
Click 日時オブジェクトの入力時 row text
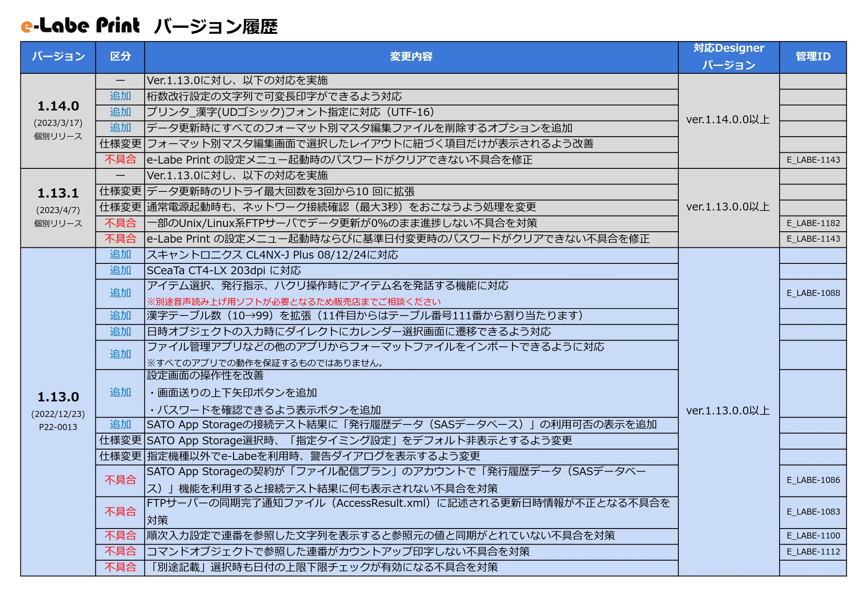(x=349, y=332)
